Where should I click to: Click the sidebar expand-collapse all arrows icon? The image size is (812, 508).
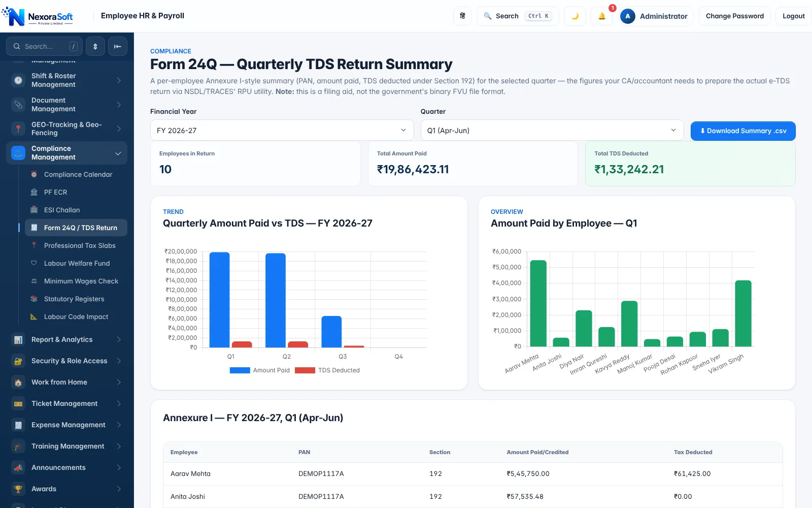point(95,46)
